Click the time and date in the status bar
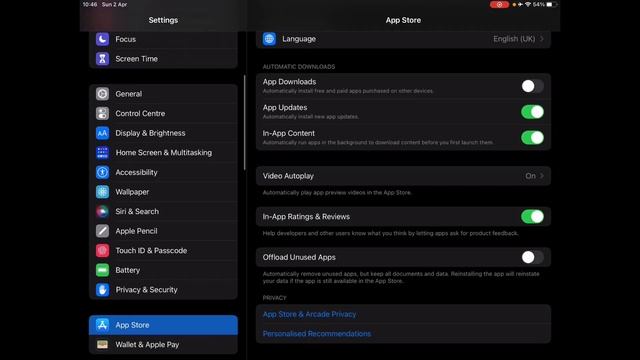This screenshot has width=640, height=360. click(x=105, y=4)
